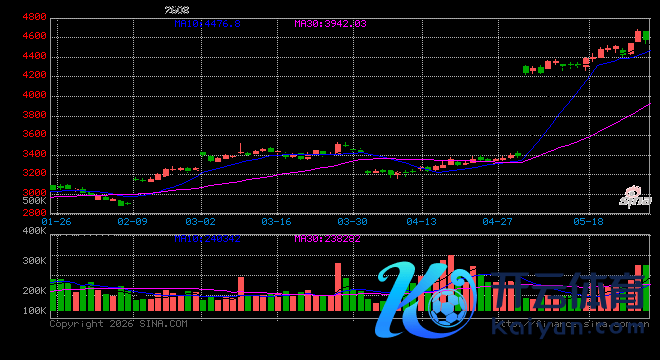
Task: Select the 4000 price axis label
Action: [x=34, y=95]
